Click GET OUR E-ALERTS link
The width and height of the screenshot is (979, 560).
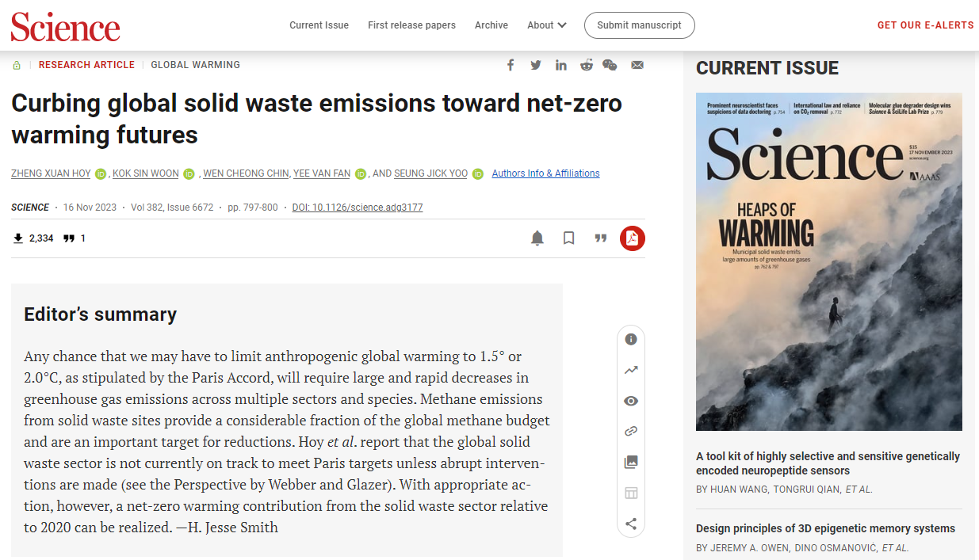(925, 25)
